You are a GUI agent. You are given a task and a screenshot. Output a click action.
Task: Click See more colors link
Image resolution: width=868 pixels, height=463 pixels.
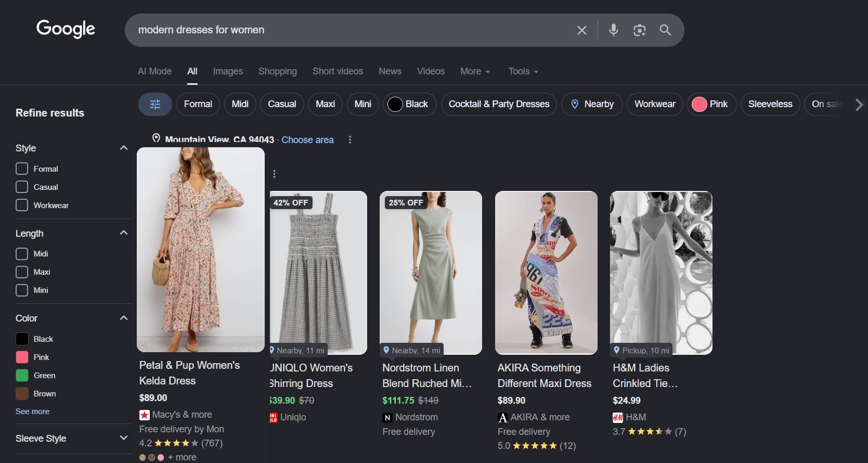[x=32, y=411]
